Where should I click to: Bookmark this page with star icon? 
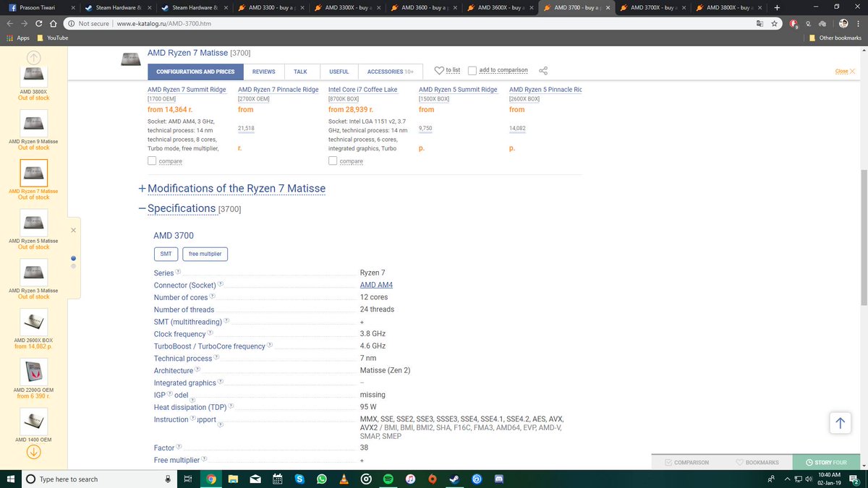click(774, 23)
